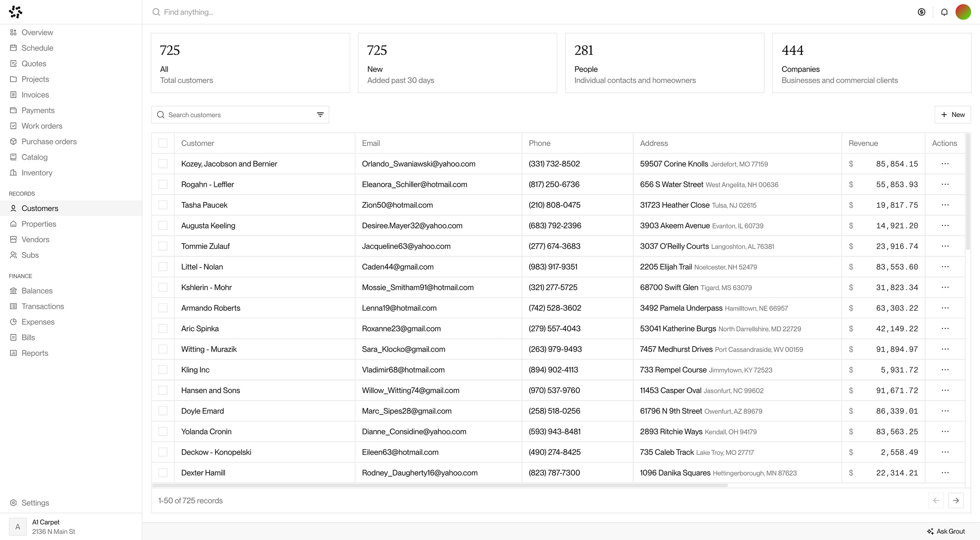Click the Subs people icon
Image resolution: width=980 pixels, height=540 pixels.
pyautogui.click(x=13, y=255)
